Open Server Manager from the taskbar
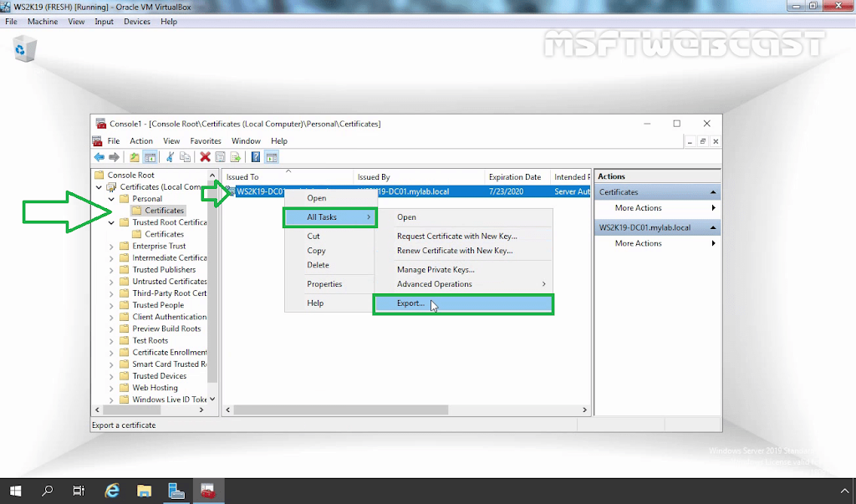The height and width of the screenshot is (504, 856). click(x=176, y=491)
